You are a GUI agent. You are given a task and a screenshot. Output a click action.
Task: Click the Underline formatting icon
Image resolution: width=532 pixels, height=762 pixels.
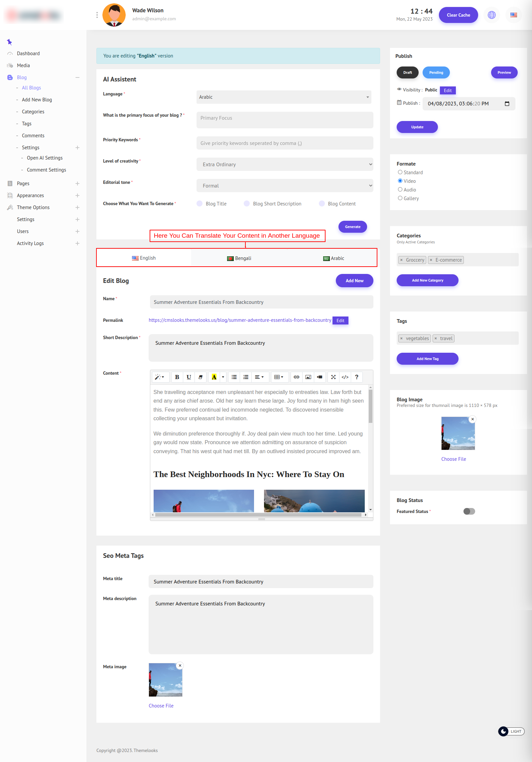(x=189, y=377)
